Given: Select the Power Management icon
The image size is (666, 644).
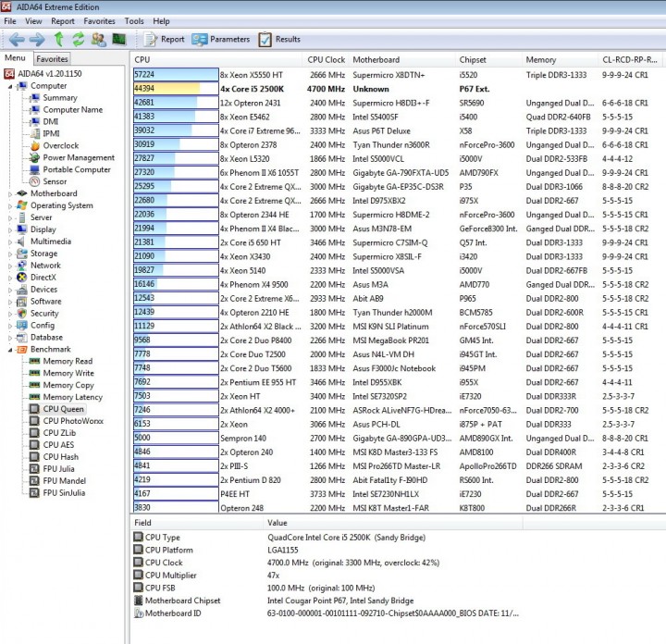Looking at the screenshot, I should pos(35,157).
